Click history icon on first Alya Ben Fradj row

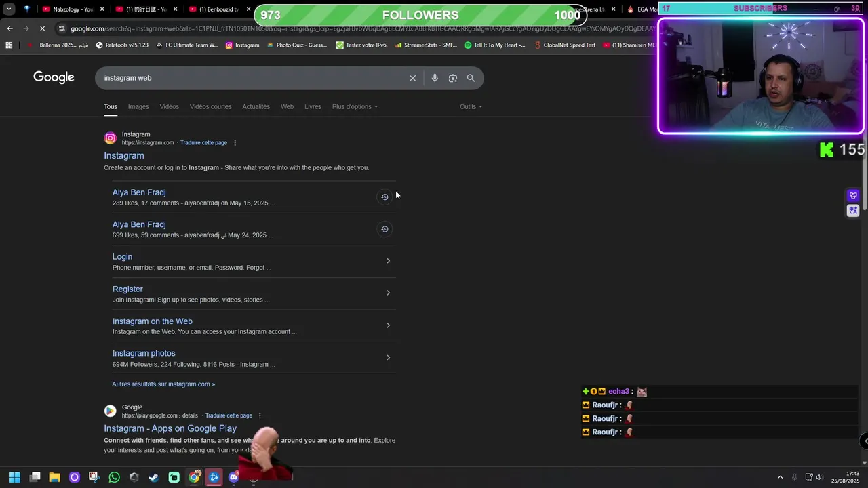[x=384, y=197]
